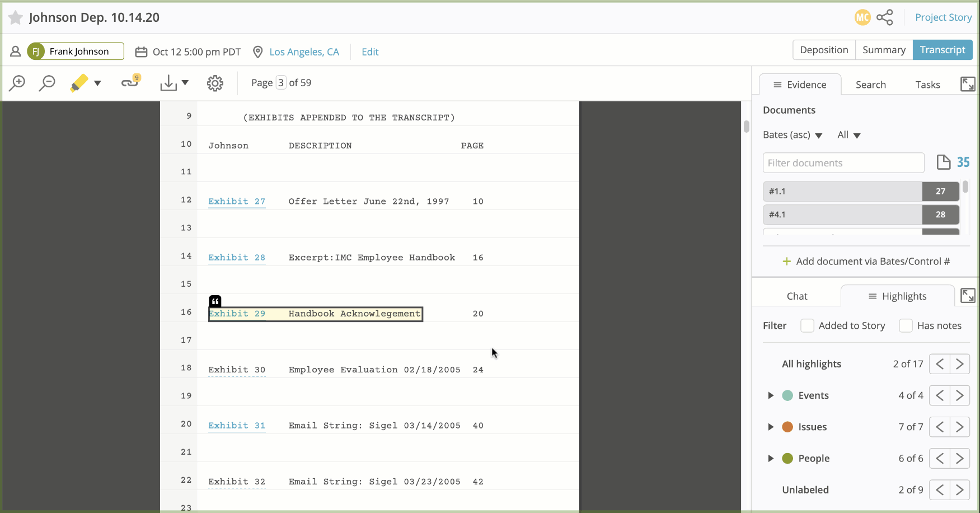This screenshot has width=980, height=513.
Task: Go to previous Events highlight
Action: point(940,395)
